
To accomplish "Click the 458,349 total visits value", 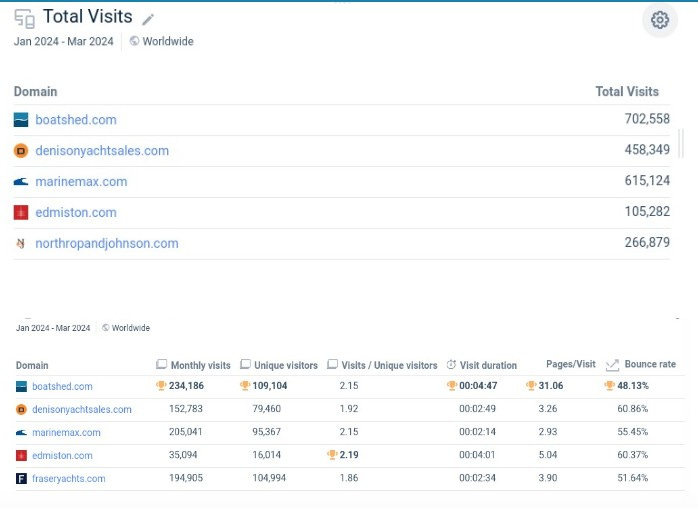I will (x=647, y=150).
